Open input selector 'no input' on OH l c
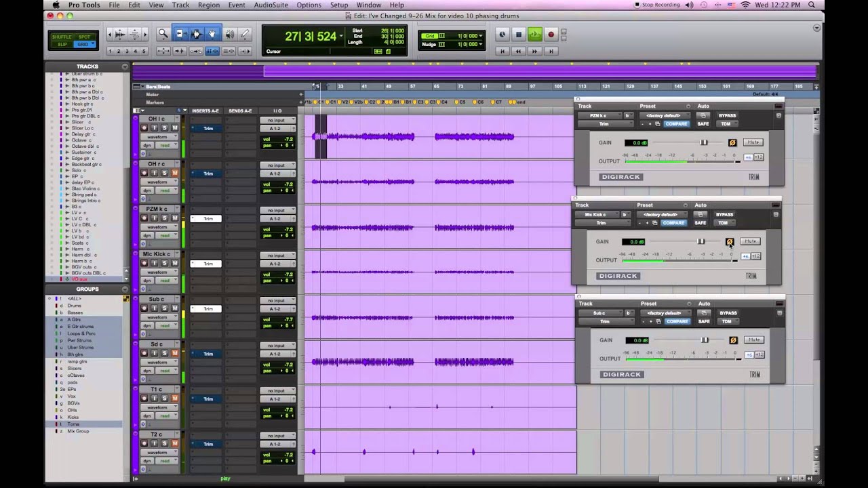 pyautogui.click(x=277, y=121)
